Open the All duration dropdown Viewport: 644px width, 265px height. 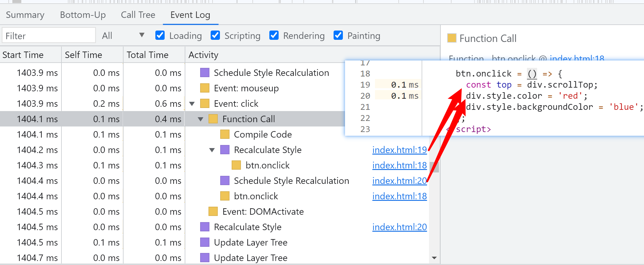pos(123,36)
